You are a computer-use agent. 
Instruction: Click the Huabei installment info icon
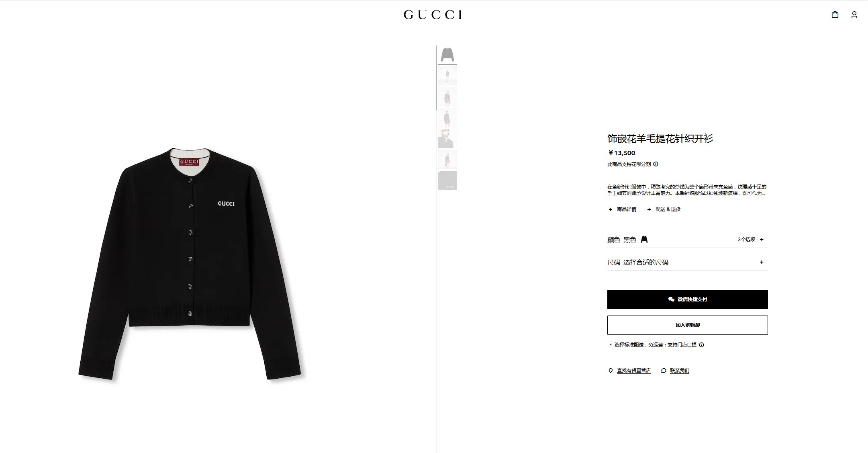[656, 164]
